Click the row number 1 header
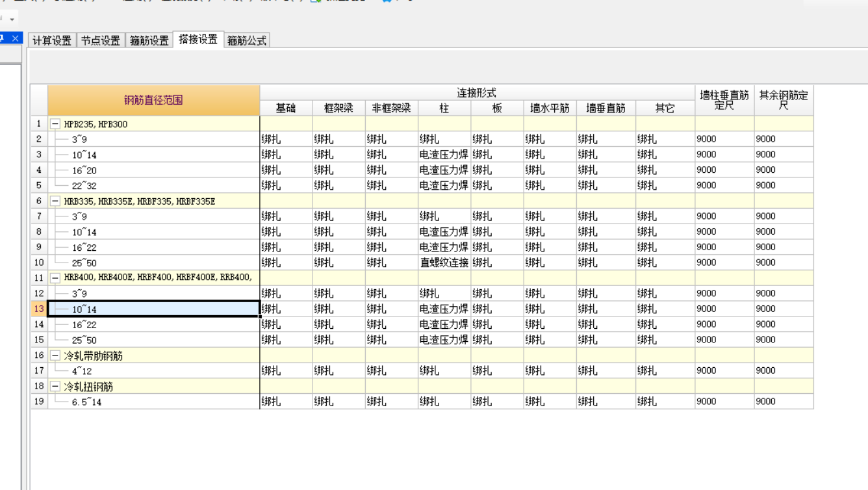This screenshot has width=868, height=490. tap(39, 123)
